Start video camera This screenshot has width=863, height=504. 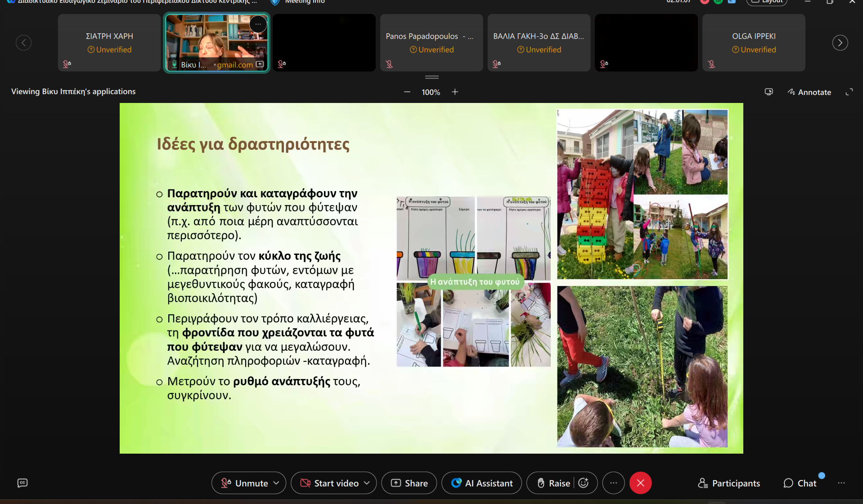click(330, 483)
